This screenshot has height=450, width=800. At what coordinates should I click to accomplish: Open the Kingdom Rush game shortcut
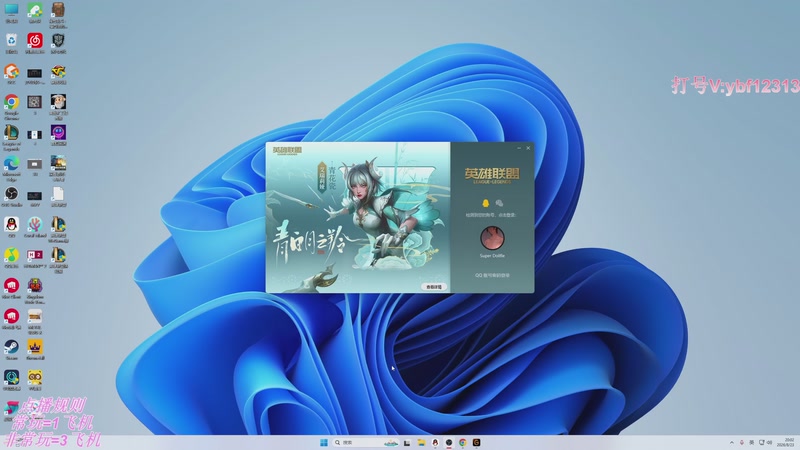[35, 290]
